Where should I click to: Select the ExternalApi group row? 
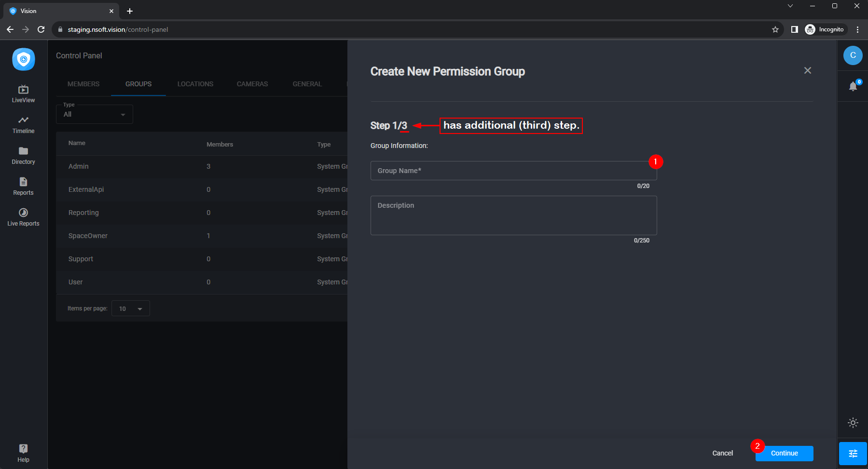202,189
